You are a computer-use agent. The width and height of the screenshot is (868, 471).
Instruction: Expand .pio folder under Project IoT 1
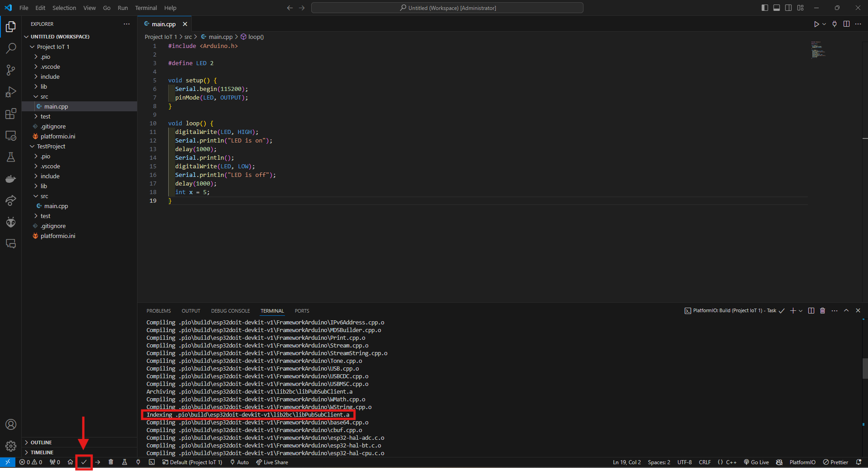click(x=45, y=57)
